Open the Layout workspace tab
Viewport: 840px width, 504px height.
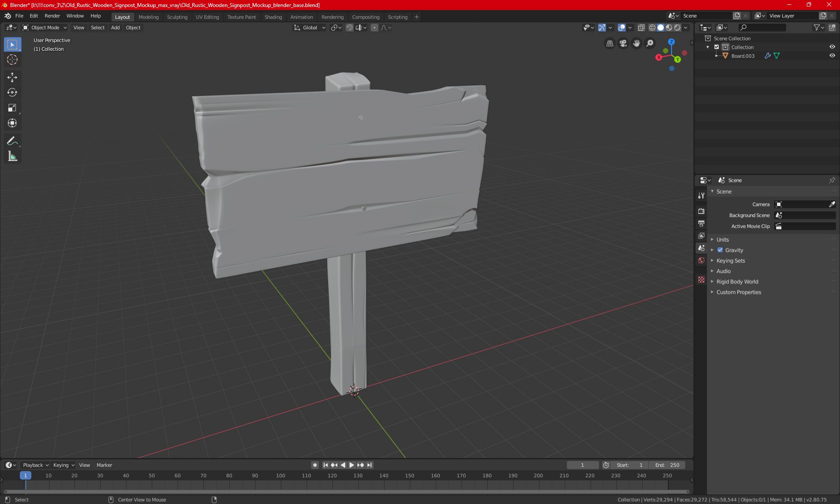(121, 16)
